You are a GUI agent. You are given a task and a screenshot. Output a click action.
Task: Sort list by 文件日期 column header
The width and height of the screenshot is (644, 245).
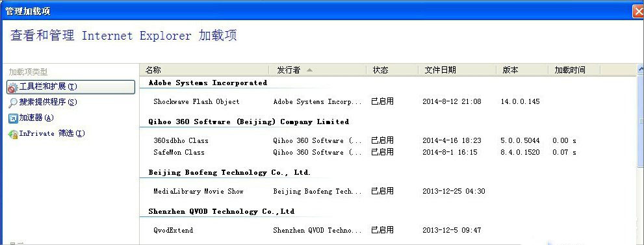click(x=457, y=70)
